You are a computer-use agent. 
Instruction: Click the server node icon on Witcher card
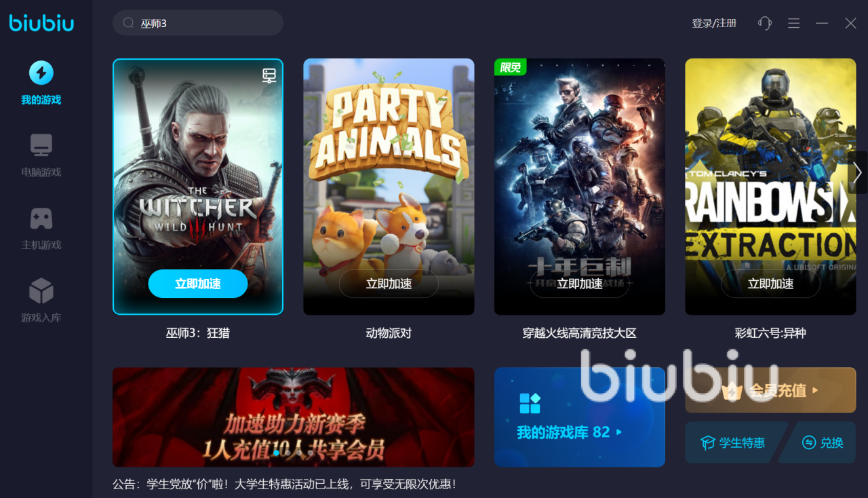(269, 75)
